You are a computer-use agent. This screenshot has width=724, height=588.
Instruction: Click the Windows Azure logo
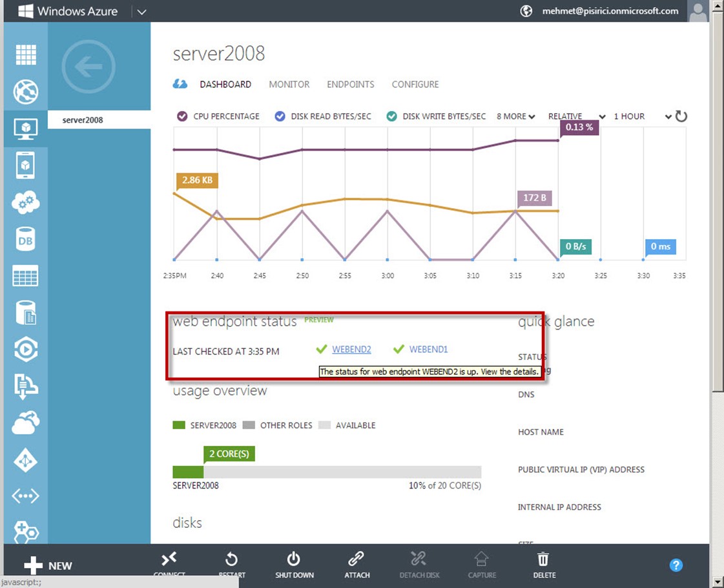pos(68,11)
